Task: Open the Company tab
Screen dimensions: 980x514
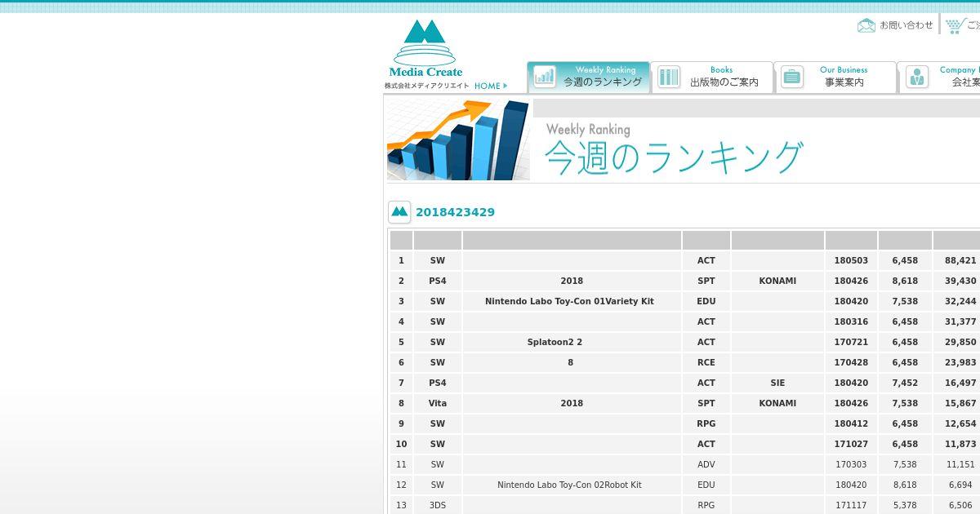Action: (x=938, y=77)
